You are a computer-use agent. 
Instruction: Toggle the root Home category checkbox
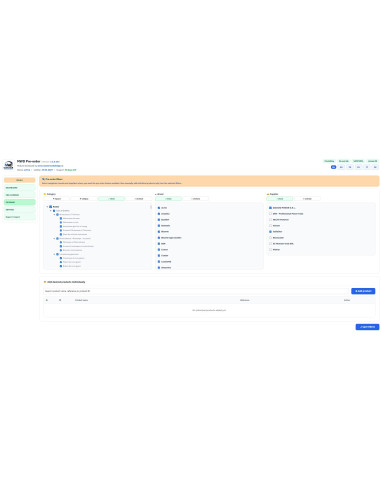point(51,207)
